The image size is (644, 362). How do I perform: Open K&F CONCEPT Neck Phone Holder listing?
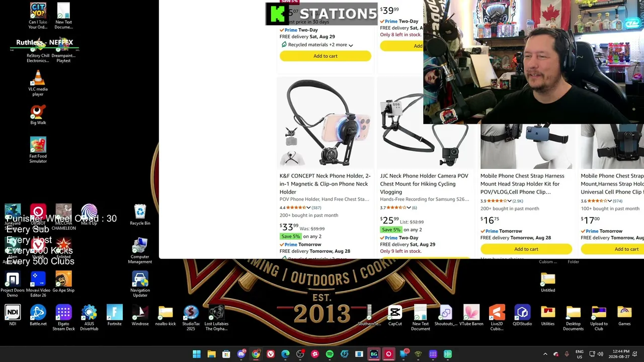point(325,184)
